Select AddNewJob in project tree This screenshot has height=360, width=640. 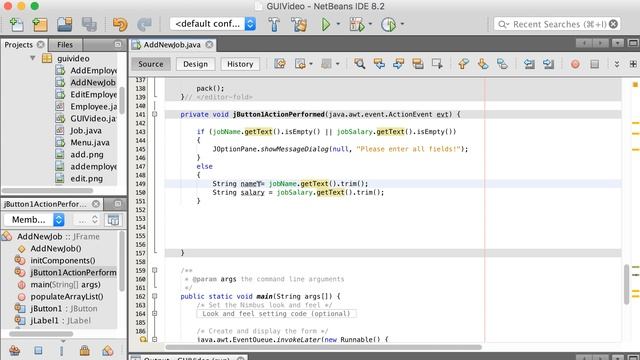(x=93, y=82)
